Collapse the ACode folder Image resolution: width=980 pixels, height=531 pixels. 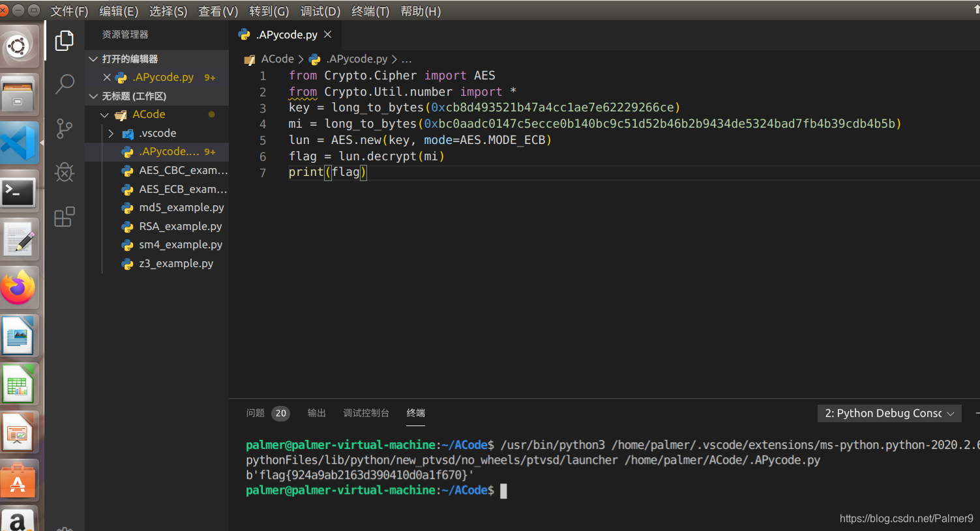pos(104,115)
